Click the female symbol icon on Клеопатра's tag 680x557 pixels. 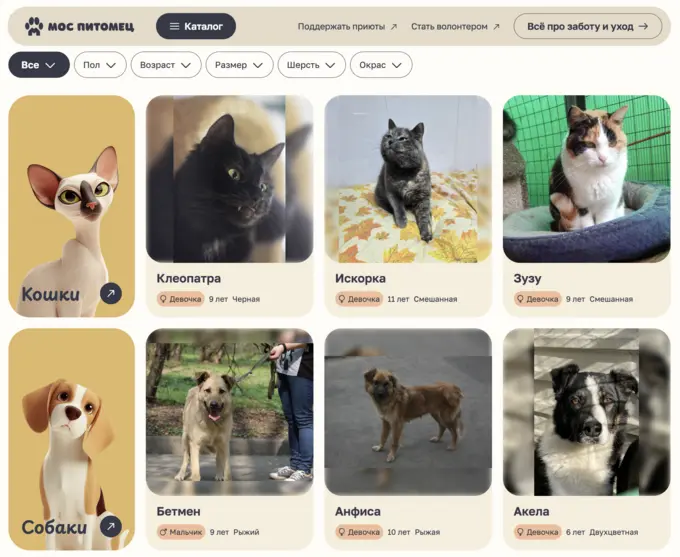(163, 299)
